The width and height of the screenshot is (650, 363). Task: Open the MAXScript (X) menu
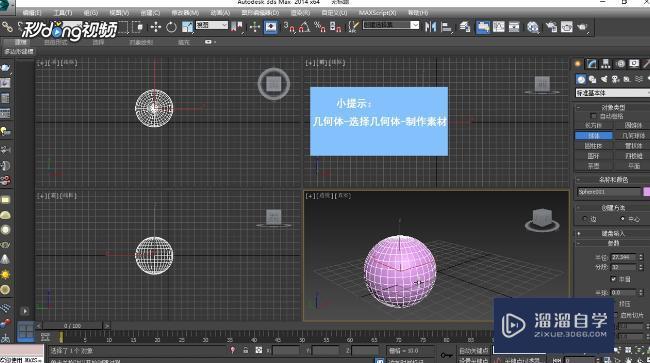point(378,13)
